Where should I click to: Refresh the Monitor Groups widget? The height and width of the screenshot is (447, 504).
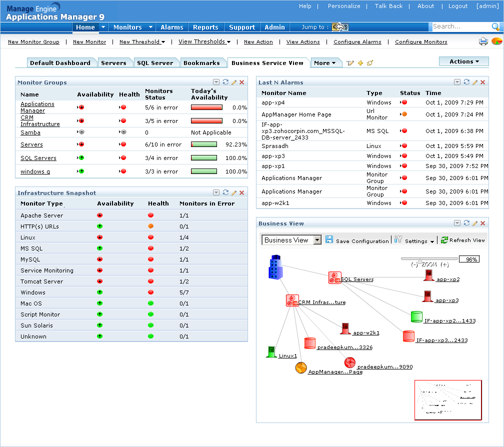click(x=225, y=82)
